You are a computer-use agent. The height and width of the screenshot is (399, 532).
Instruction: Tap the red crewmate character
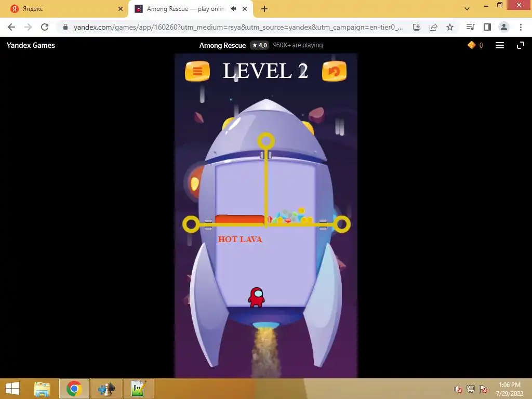(x=257, y=297)
